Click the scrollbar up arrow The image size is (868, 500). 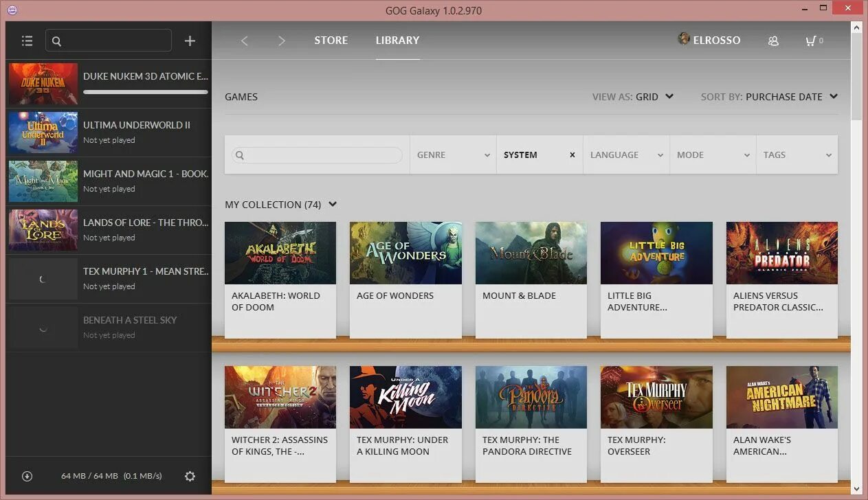click(856, 27)
